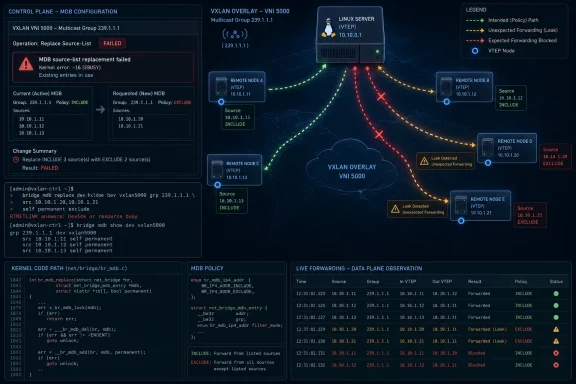The width and height of the screenshot is (576, 384).
Task: Click the VTEP node circle under Remote Node B
Action: click(446, 102)
